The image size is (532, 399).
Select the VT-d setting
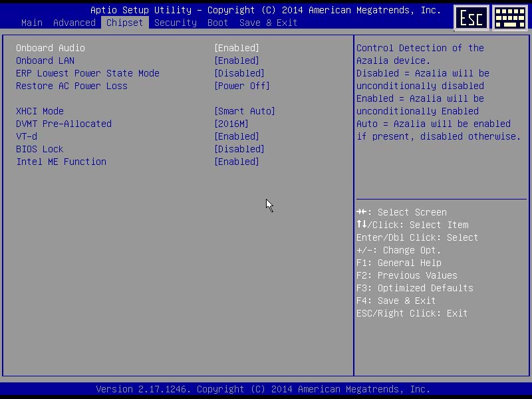[x=27, y=136]
